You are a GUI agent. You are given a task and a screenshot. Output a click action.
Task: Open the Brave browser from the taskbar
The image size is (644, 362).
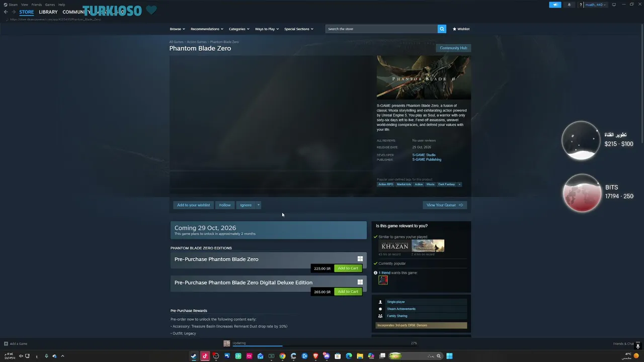click(x=315, y=356)
